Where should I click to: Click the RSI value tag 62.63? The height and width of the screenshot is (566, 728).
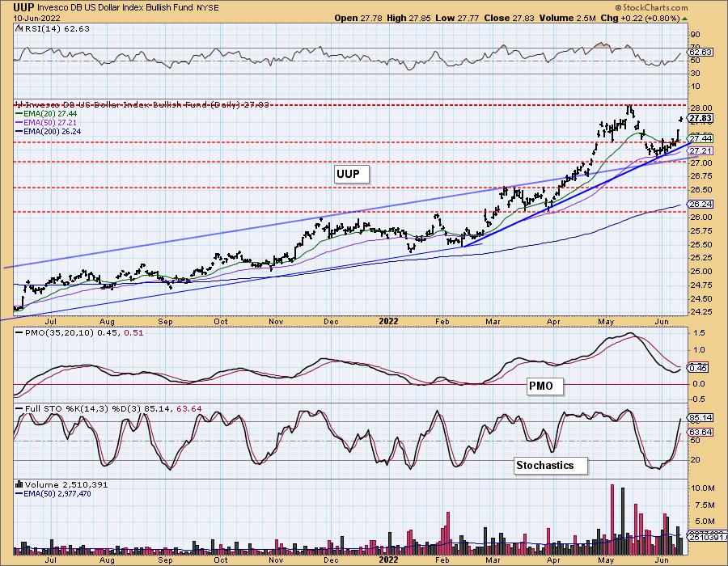pyautogui.click(x=700, y=52)
